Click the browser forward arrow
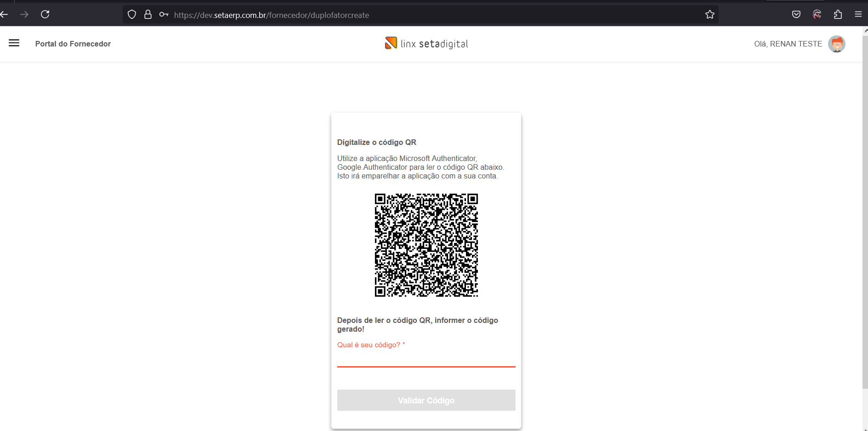The height and width of the screenshot is (431, 868). pyautogui.click(x=24, y=15)
